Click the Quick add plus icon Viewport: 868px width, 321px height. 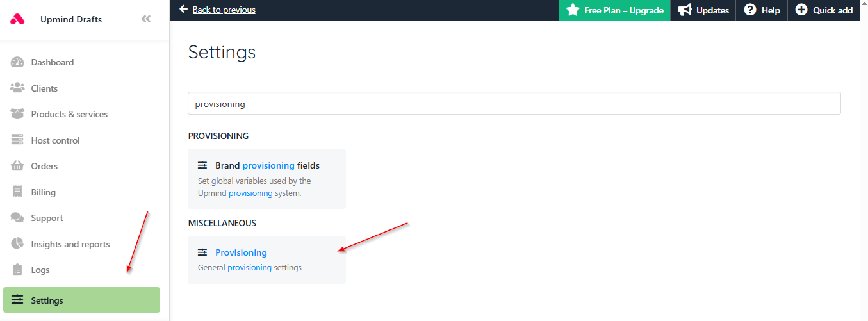point(801,10)
